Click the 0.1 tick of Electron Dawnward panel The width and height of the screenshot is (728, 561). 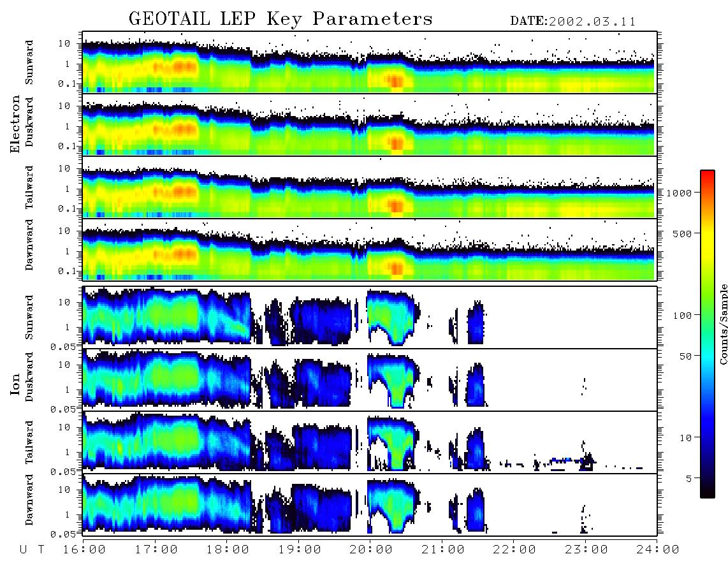[x=67, y=271]
